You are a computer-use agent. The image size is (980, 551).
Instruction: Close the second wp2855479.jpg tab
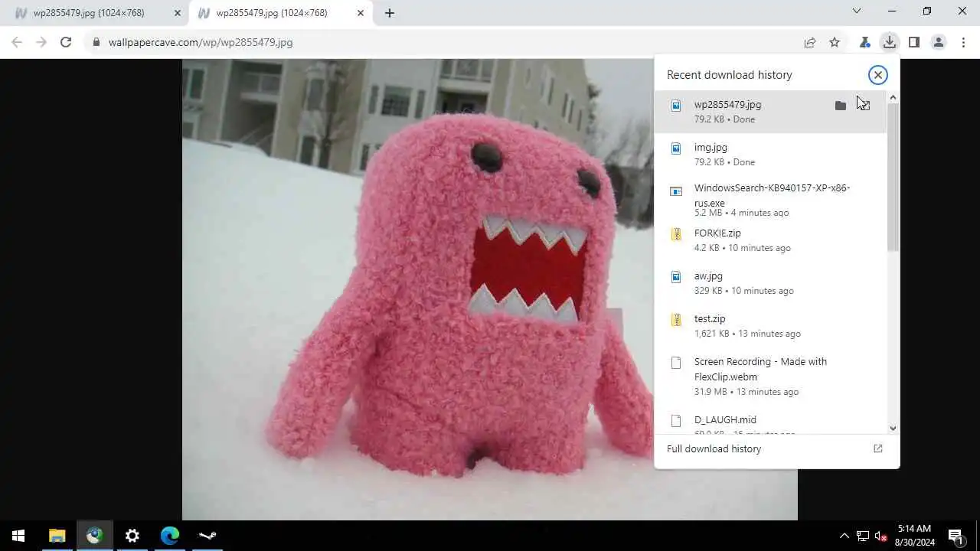coord(361,13)
